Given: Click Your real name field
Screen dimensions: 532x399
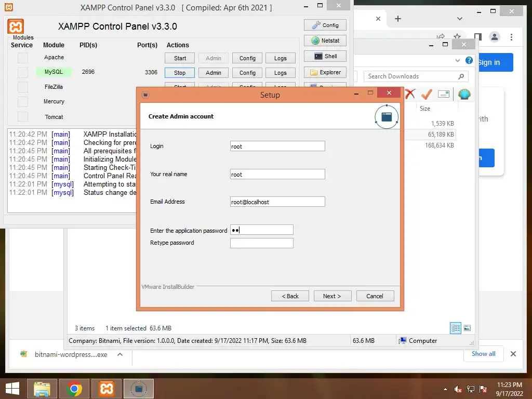Looking at the screenshot, I should pyautogui.click(x=277, y=174).
